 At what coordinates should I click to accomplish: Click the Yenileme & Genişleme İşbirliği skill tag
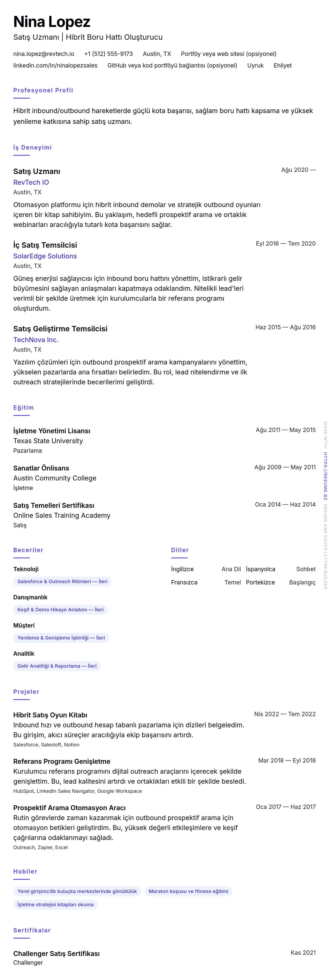61,638
